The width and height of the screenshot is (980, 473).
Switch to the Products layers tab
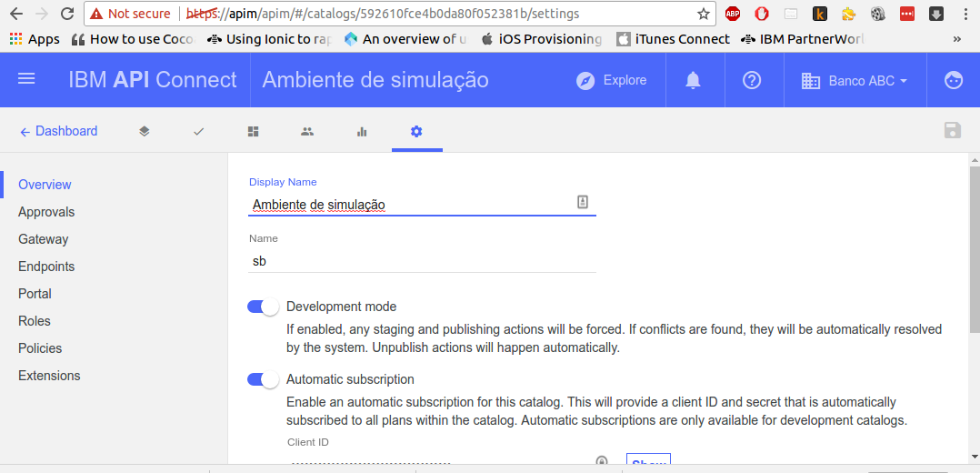[145, 131]
